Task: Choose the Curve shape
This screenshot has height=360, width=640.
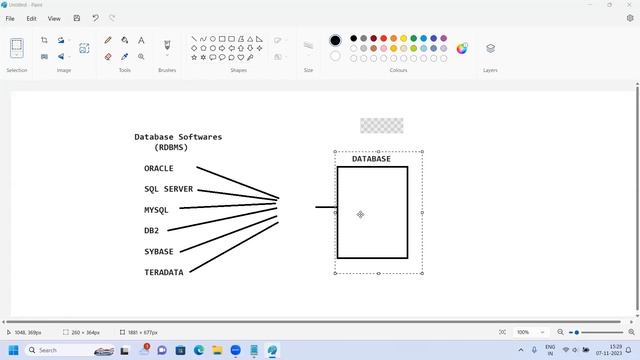Action: click(x=203, y=39)
